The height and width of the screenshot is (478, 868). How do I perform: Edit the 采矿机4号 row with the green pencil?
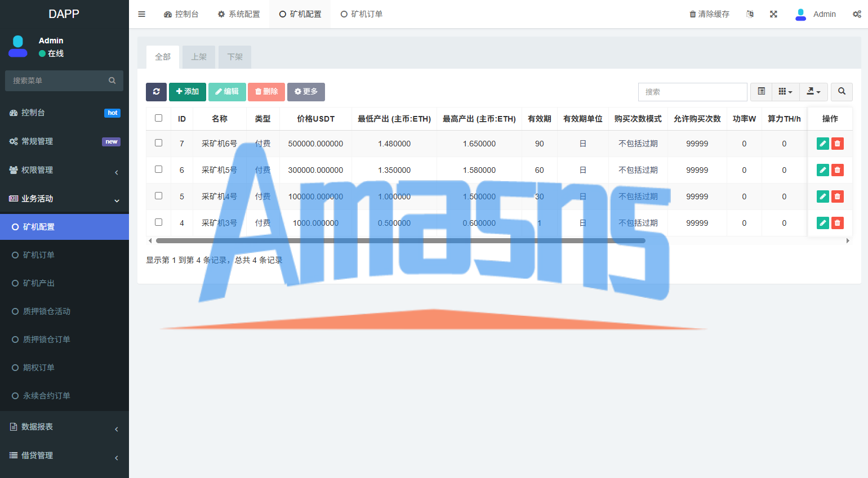coord(823,196)
